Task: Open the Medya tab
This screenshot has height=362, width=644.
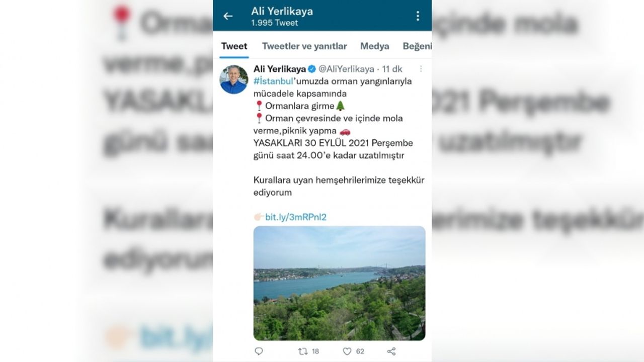Action: coord(375,46)
